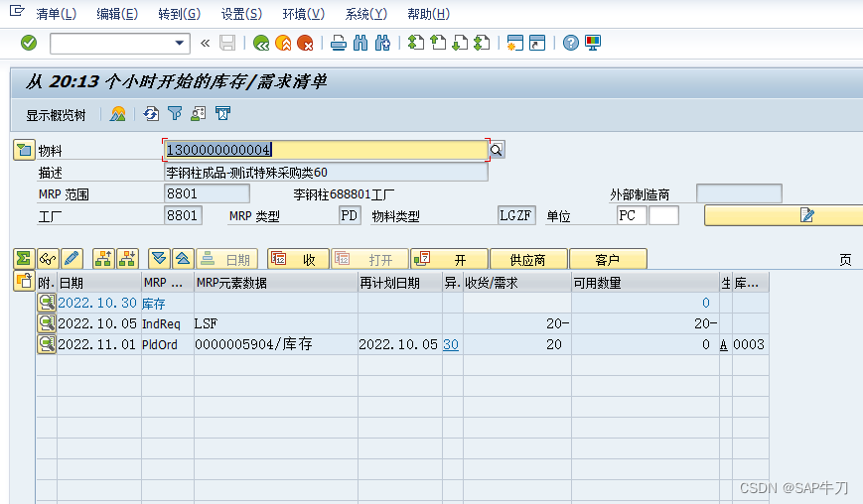Click the 物料 material number field
The image size is (863, 504).
coord(326,150)
